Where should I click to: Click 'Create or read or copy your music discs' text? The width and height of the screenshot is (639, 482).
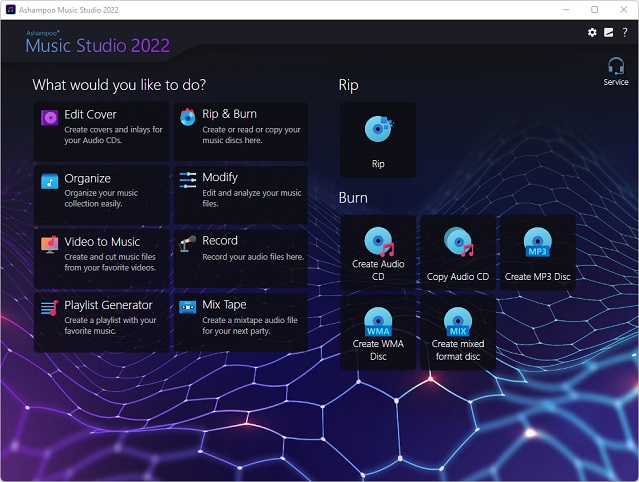251,135
